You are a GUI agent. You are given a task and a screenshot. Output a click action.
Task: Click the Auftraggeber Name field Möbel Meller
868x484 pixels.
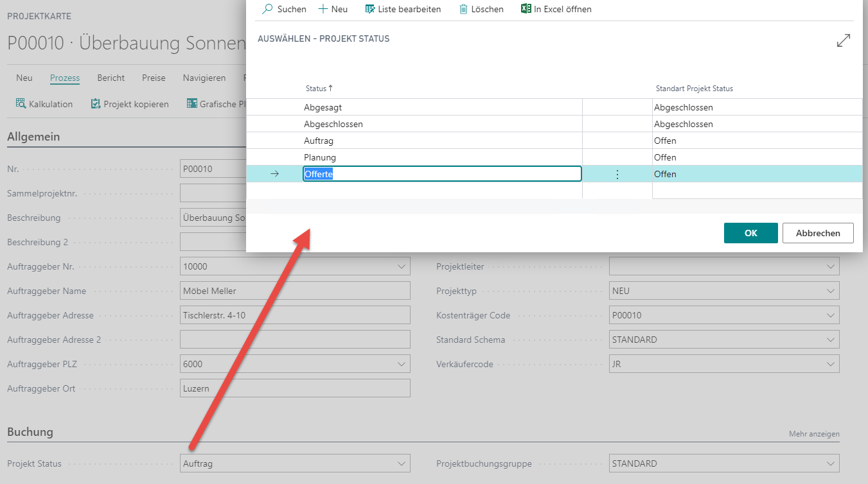pos(295,291)
